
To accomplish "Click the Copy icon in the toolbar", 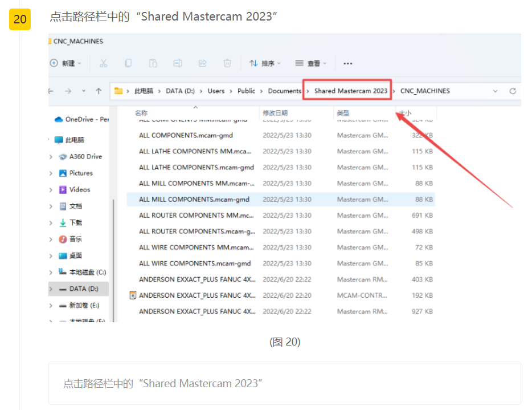I will [128, 63].
